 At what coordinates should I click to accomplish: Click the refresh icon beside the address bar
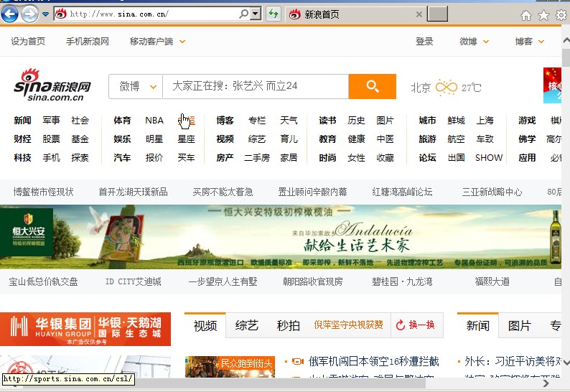point(274,14)
